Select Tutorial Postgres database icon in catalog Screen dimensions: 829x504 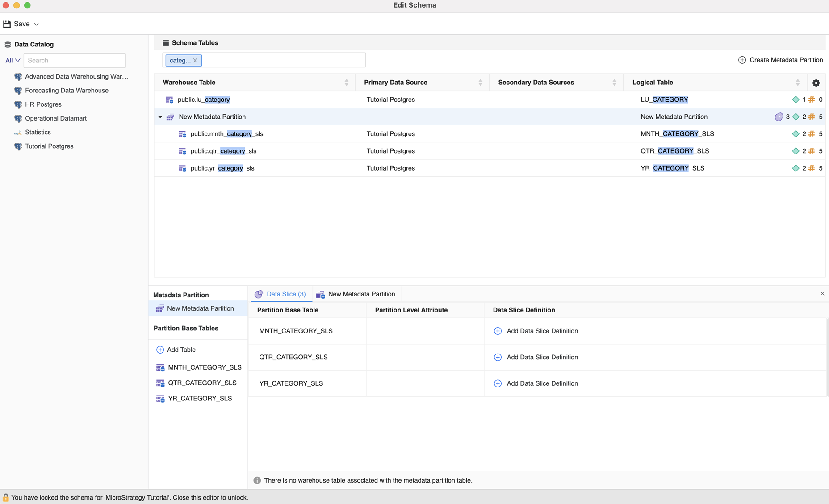18,146
